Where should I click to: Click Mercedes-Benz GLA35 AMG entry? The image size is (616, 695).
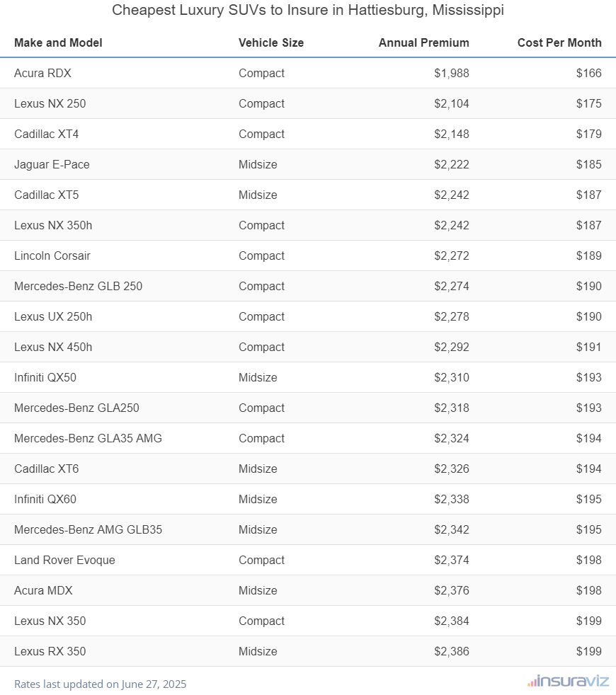pyautogui.click(x=88, y=438)
